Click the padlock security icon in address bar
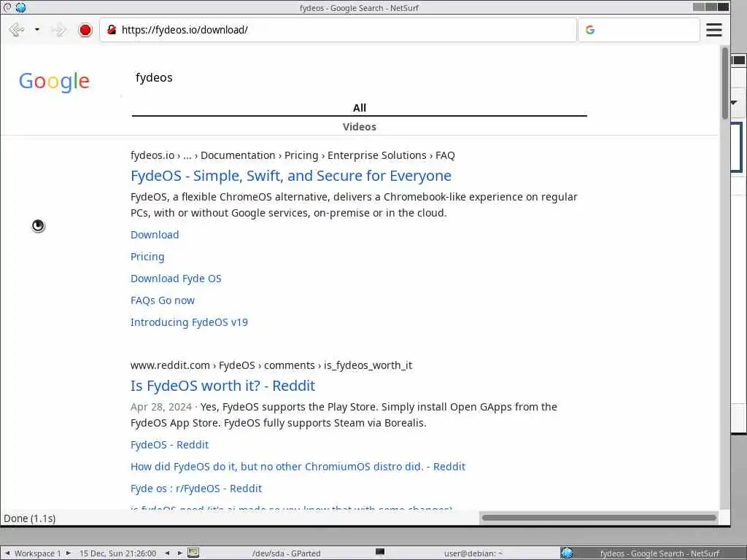 (112, 29)
